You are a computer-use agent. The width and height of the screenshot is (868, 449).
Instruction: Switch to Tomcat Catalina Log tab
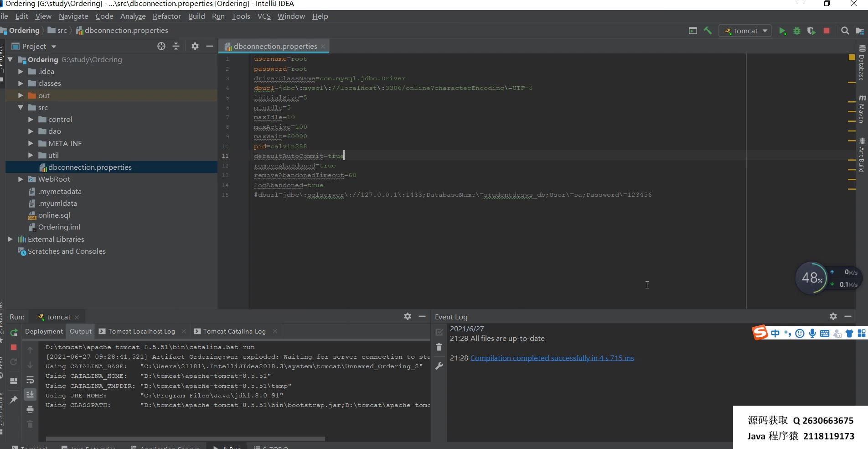point(234,331)
